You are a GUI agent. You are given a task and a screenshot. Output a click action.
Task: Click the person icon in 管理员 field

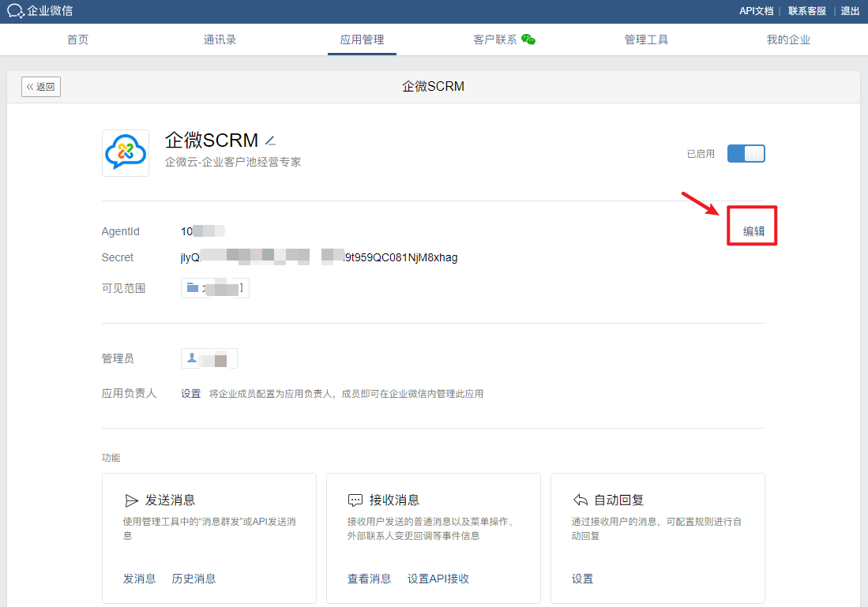click(x=191, y=358)
